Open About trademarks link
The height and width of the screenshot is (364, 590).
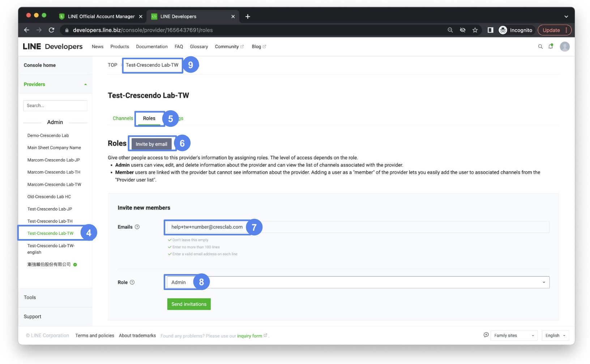137,336
